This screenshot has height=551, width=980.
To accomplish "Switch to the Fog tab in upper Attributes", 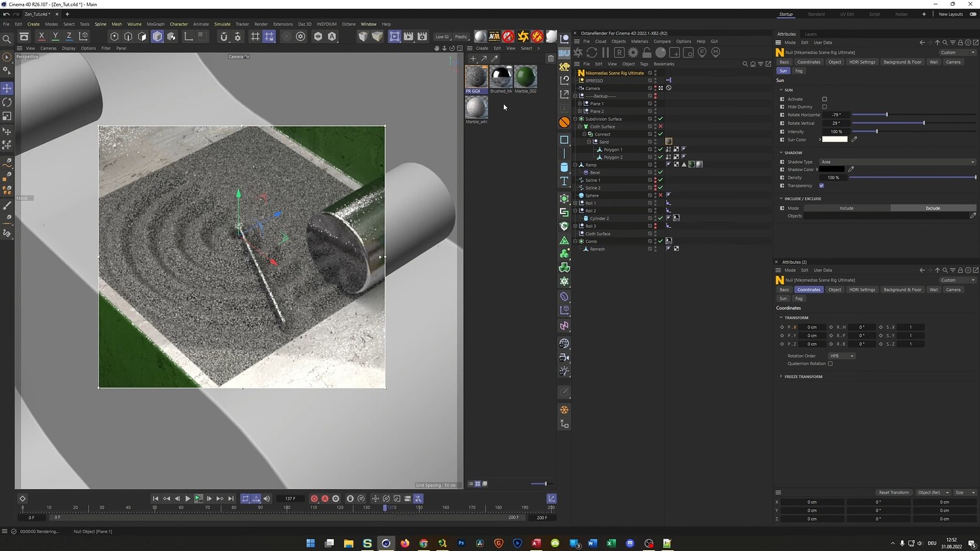I will 799,71.
